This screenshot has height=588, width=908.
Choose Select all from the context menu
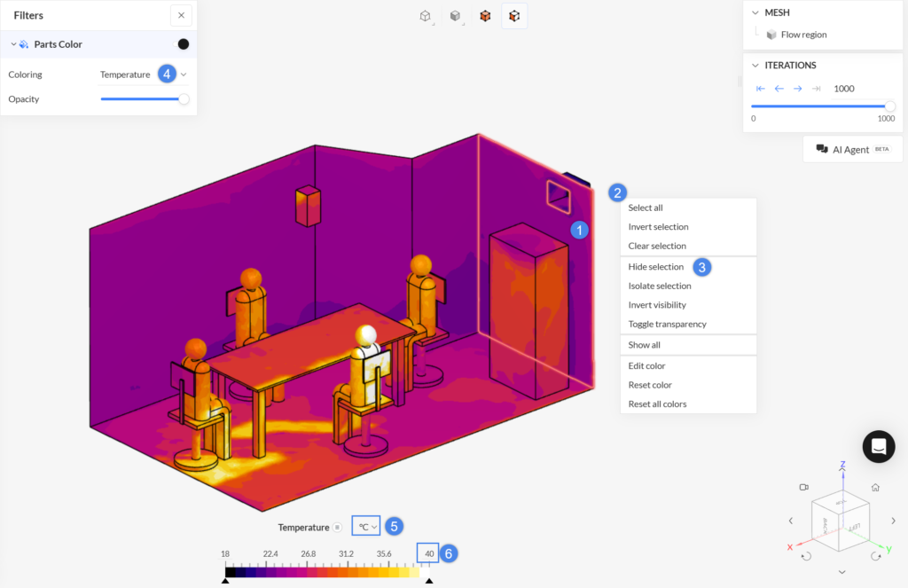[x=688, y=208]
